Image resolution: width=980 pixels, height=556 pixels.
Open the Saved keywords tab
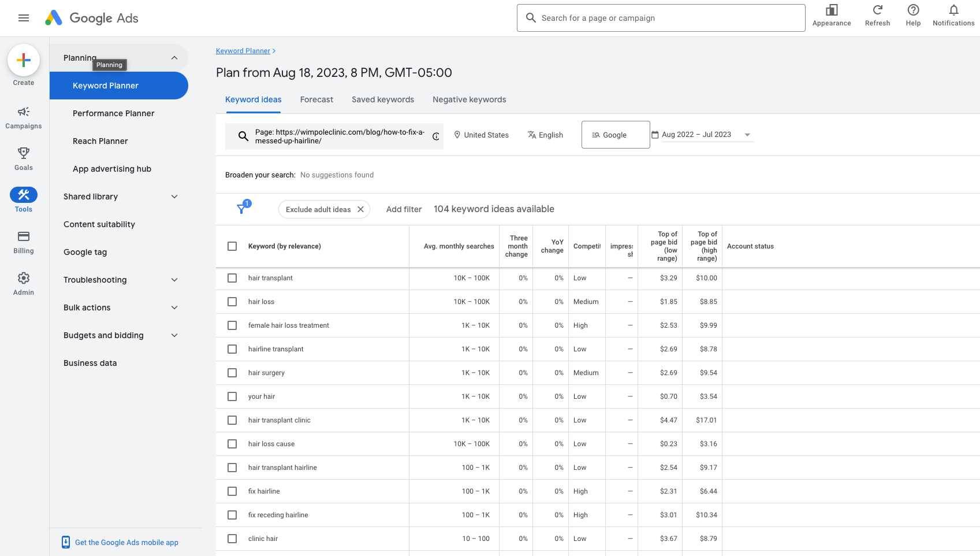[x=383, y=99]
